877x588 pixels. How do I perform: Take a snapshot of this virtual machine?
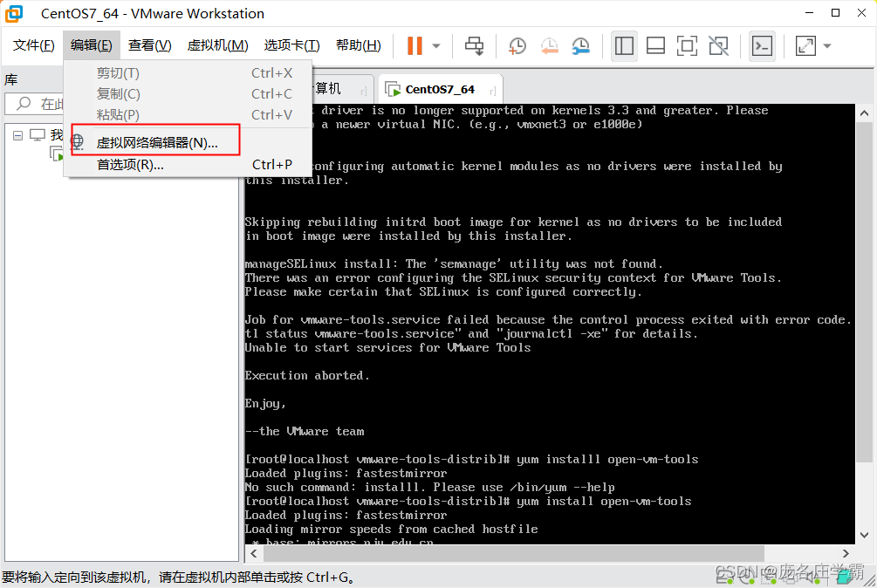pyautogui.click(x=517, y=46)
